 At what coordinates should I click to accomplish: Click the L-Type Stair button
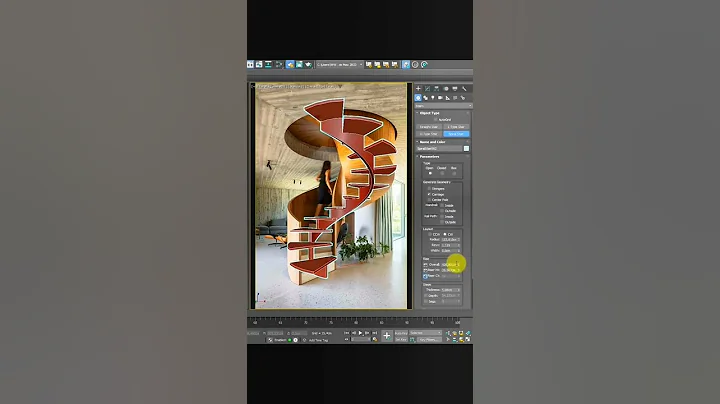(x=456, y=127)
